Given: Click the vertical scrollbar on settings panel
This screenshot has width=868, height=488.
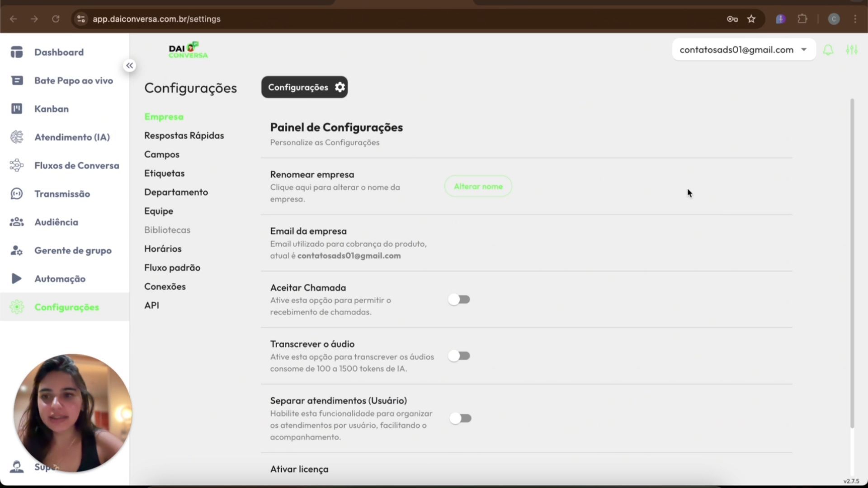Looking at the screenshot, I should click(852, 263).
